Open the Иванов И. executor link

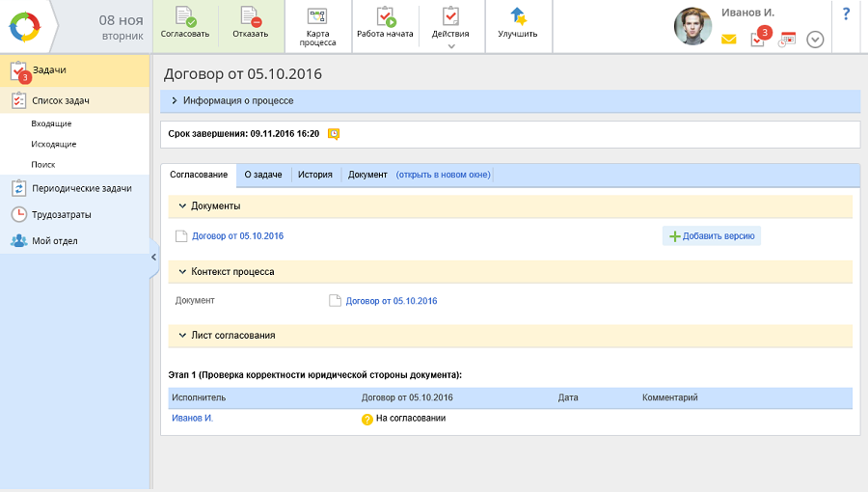pos(192,418)
